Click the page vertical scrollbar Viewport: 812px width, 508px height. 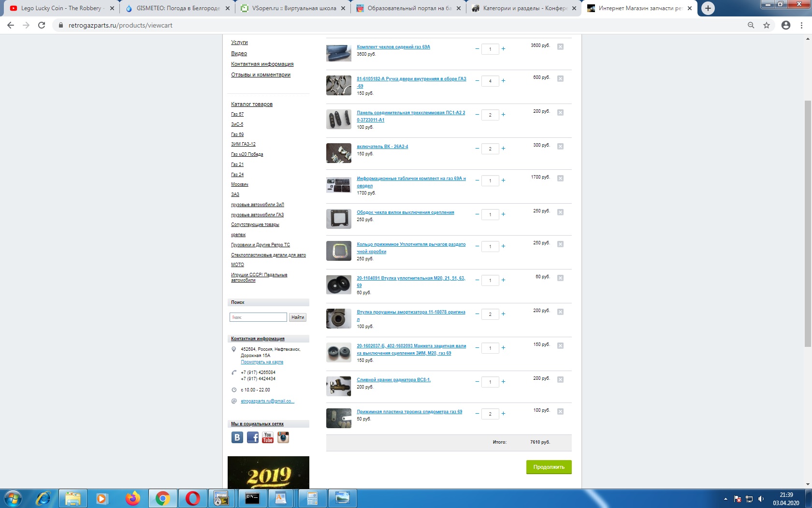tap(807, 223)
